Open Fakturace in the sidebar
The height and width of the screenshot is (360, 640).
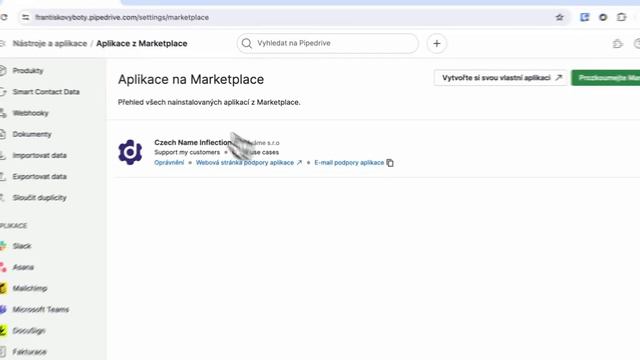click(29, 352)
